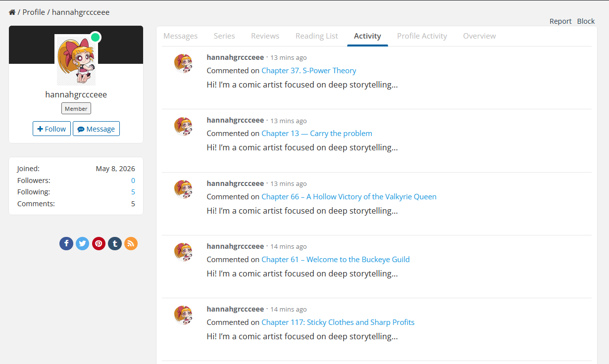Viewport: 609px width, 364px height.
Task: Open the RSS feed icon
Action: click(x=131, y=243)
